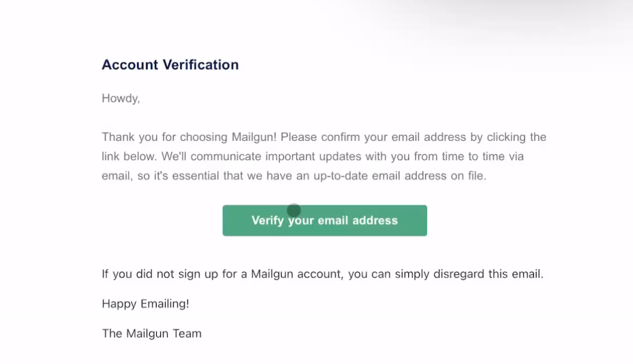The height and width of the screenshot is (364, 633).
Task: Click the green verification button label text
Action: tap(324, 220)
